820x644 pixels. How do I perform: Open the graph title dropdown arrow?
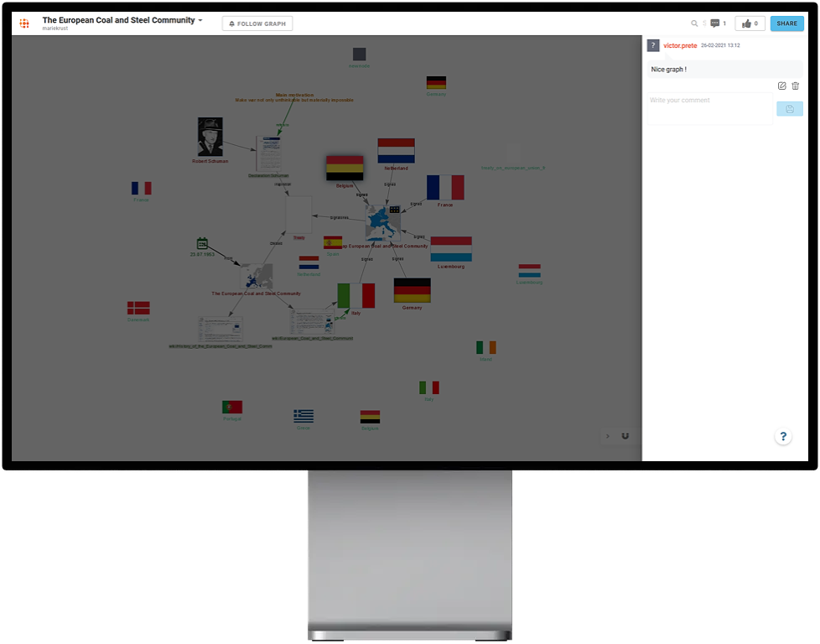coord(200,20)
